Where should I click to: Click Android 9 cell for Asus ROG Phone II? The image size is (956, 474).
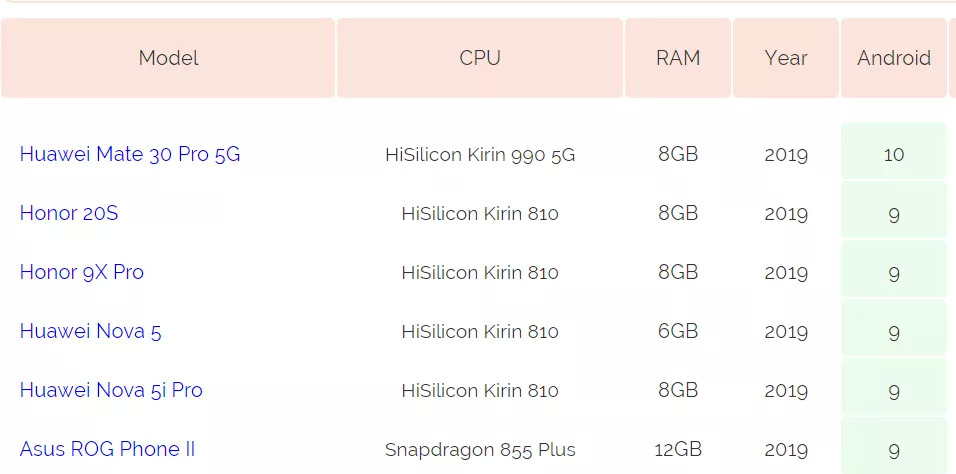click(894, 450)
